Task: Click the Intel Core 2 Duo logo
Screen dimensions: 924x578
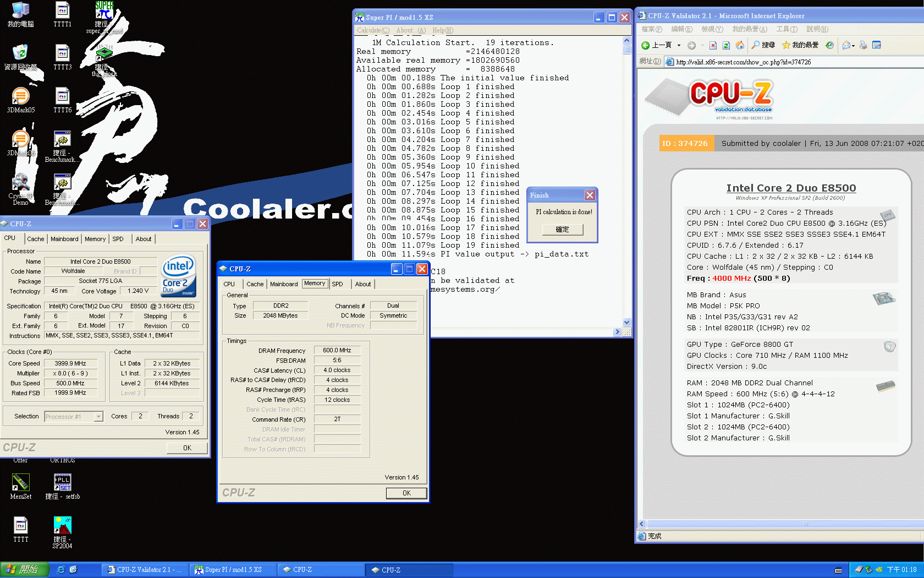Action: pyautogui.click(x=179, y=276)
